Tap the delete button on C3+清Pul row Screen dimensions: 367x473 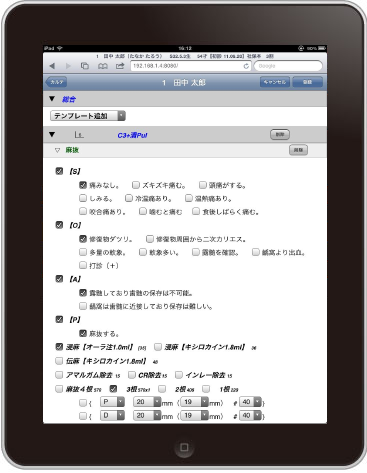coord(280,134)
